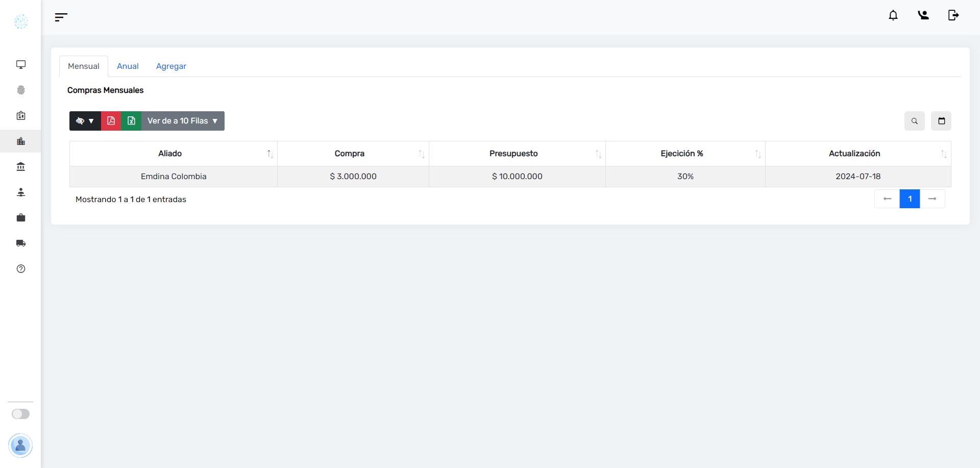Image resolution: width=980 pixels, height=468 pixels.
Task: Go to next page with right arrow
Action: (932, 199)
